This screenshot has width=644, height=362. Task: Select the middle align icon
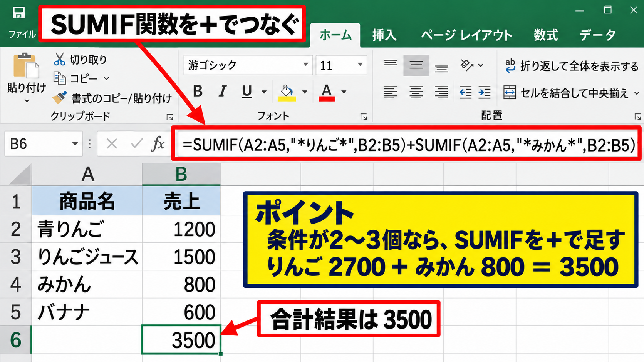(416, 65)
